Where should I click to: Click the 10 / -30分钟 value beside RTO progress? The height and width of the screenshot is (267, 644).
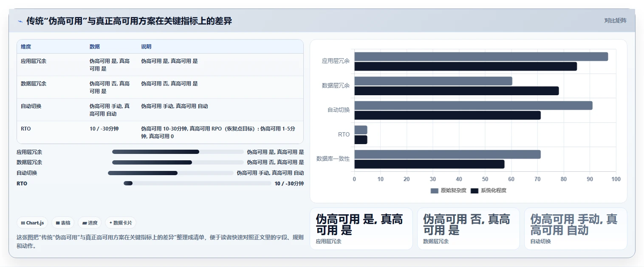[289, 184]
